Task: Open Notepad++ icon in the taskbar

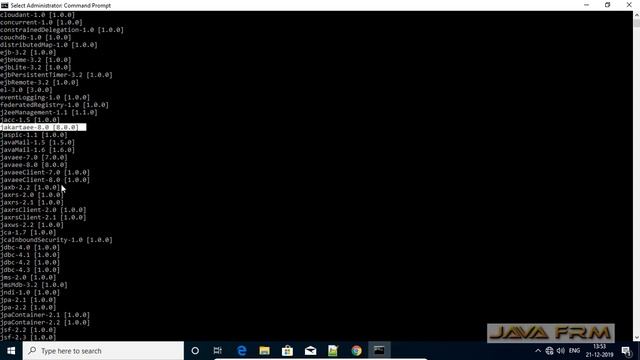Action: [333, 351]
